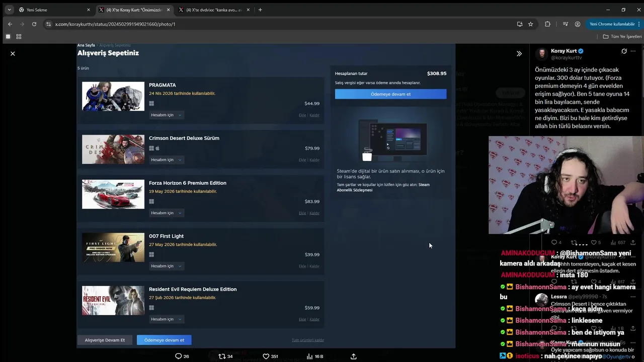Click the Resident Evil Requiem Deluxe Edition title

tap(193, 289)
